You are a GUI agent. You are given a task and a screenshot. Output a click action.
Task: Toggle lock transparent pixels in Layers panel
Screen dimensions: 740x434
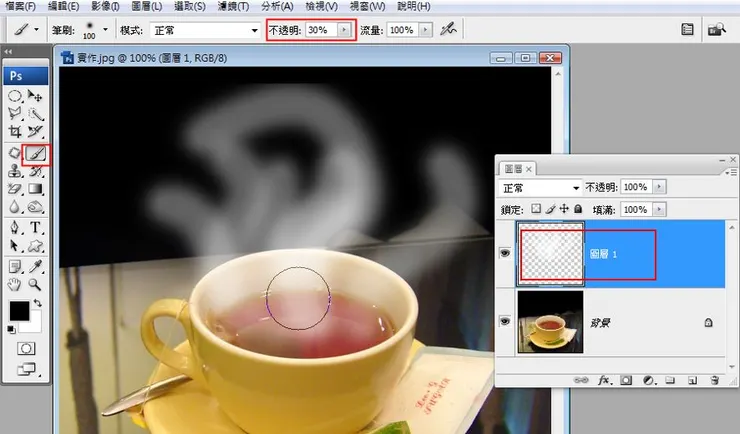point(536,209)
